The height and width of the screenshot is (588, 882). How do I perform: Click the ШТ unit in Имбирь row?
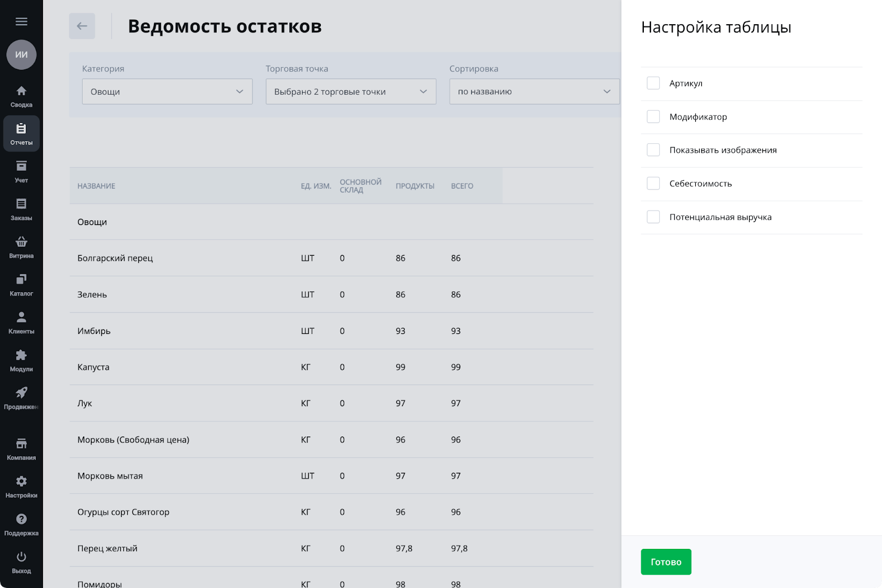[308, 331]
